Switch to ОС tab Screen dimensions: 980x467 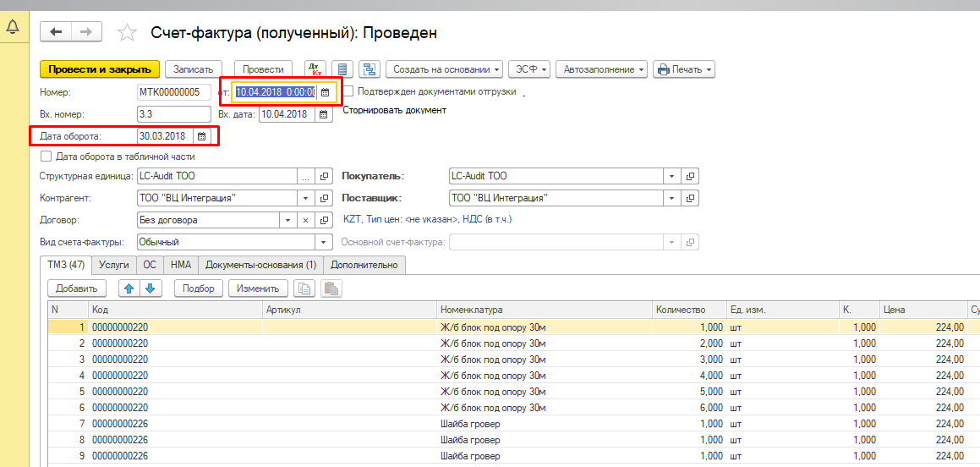click(x=150, y=265)
